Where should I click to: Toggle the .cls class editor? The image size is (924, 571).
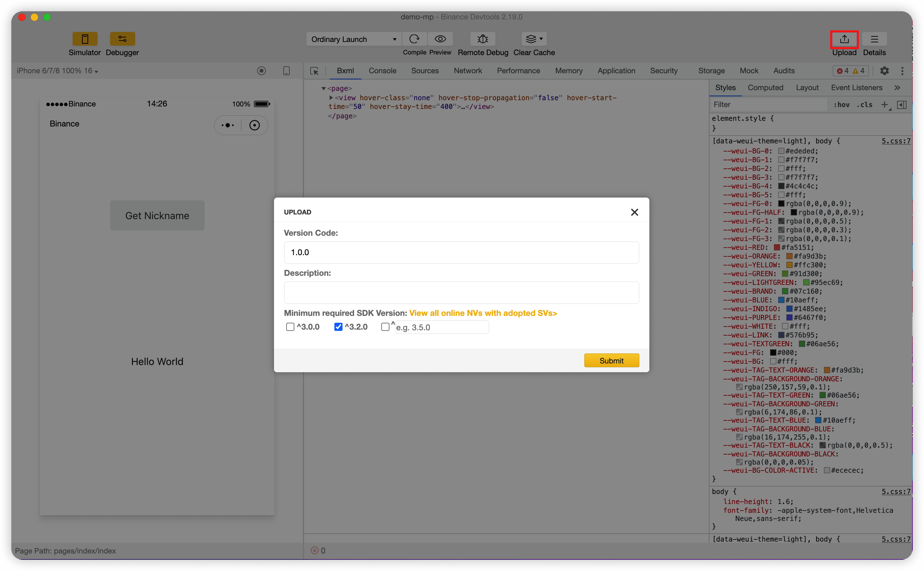point(865,105)
